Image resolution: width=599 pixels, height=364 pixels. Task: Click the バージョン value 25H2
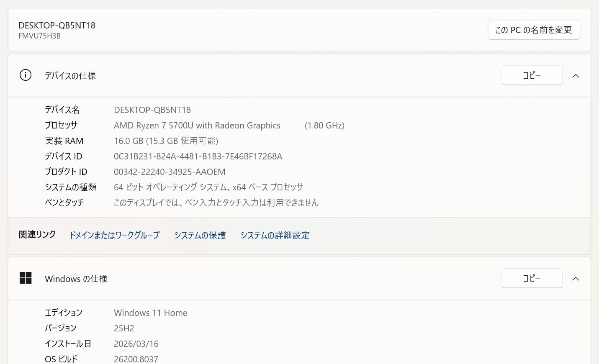pyautogui.click(x=124, y=328)
